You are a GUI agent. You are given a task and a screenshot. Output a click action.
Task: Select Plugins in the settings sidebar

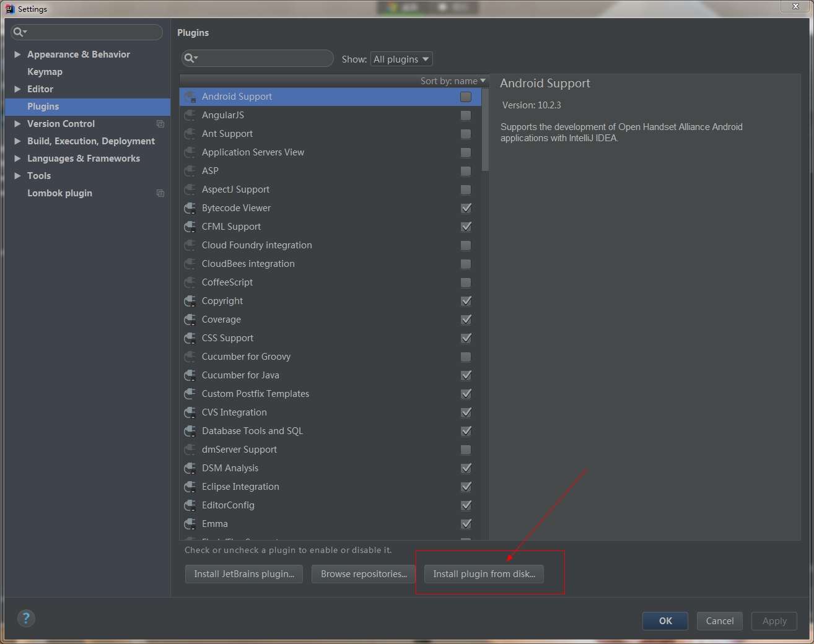[x=87, y=107]
